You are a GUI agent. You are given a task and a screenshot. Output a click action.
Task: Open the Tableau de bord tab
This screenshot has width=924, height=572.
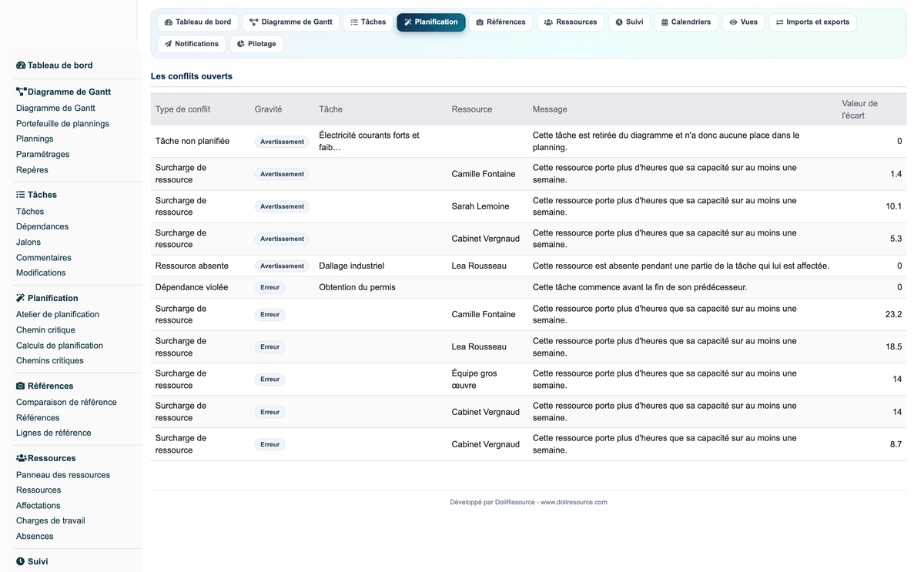198,22
